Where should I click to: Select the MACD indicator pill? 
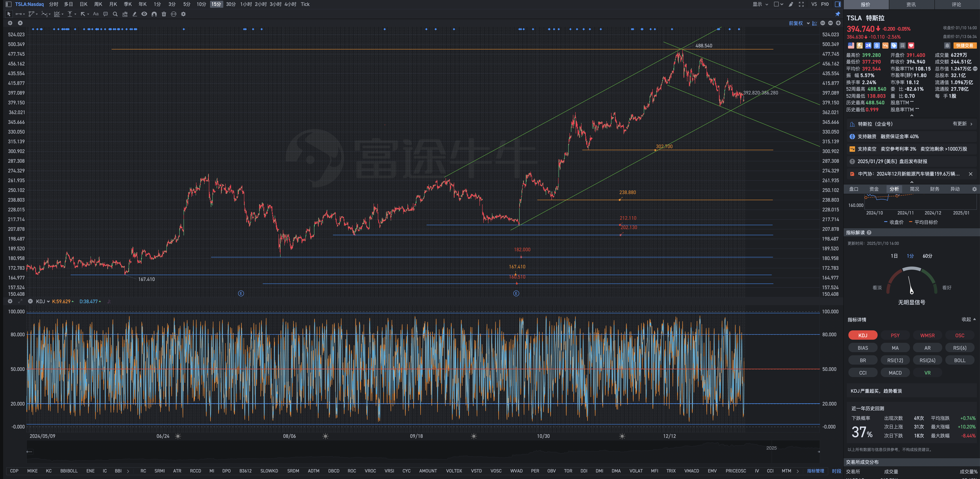point(895,373)
